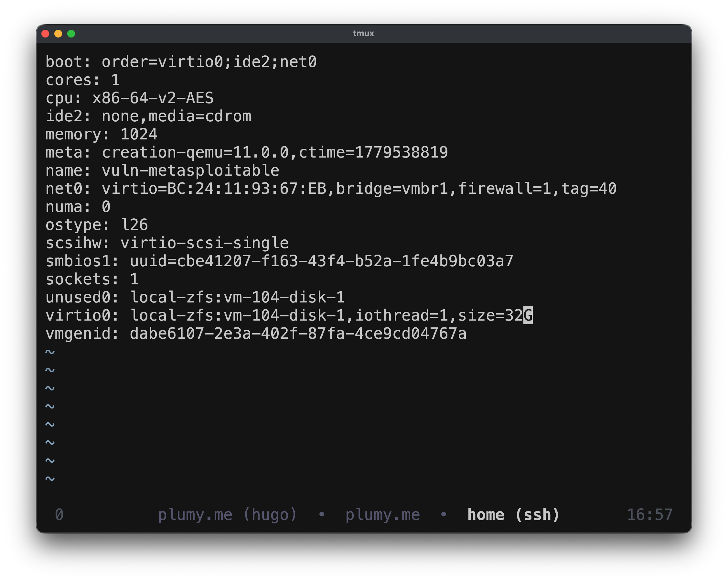Viewport: 728px width, 581px height.
Task: Click the name 'vuln-metasploitable'
Action: (x=190, y=171)
